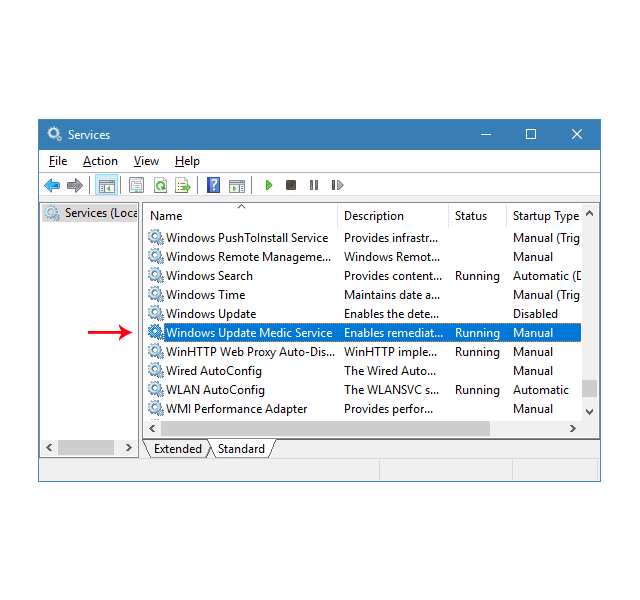Select Windows Update Medic Service name
This screenshot has height=600, width=640.
tap(249, 333)
